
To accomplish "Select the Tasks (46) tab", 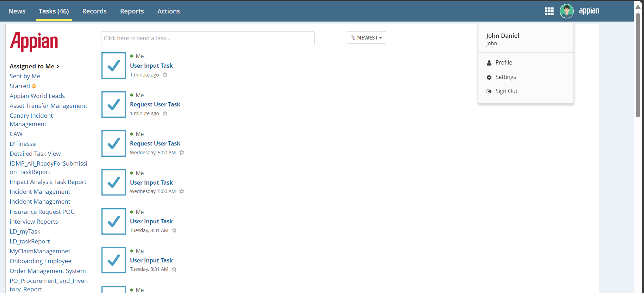I will (x=54, y=11).
